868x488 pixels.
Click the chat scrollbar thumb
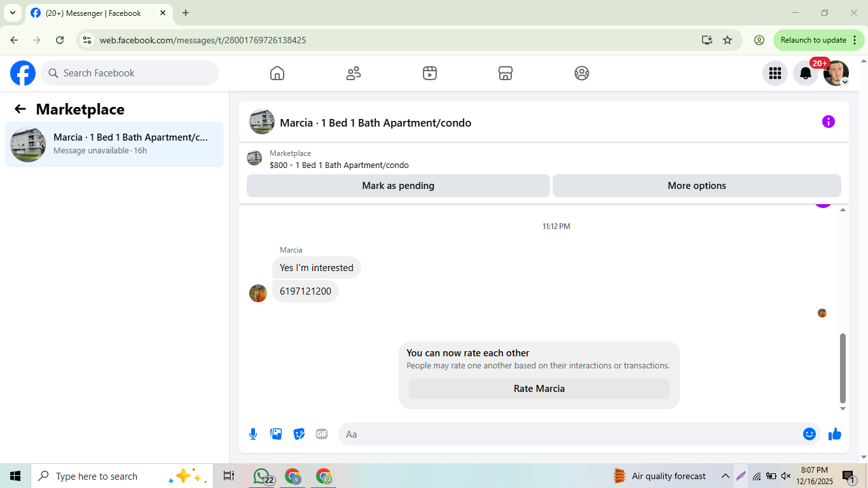[843, 368]
